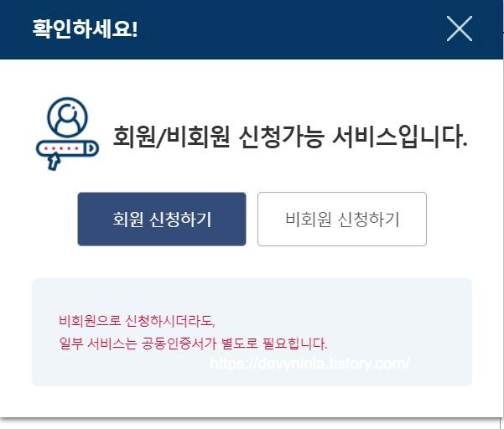This screenshot has height=429, width=504.
Task: Click the red text about 공동인증서 requirement
Action: point(193,344)
